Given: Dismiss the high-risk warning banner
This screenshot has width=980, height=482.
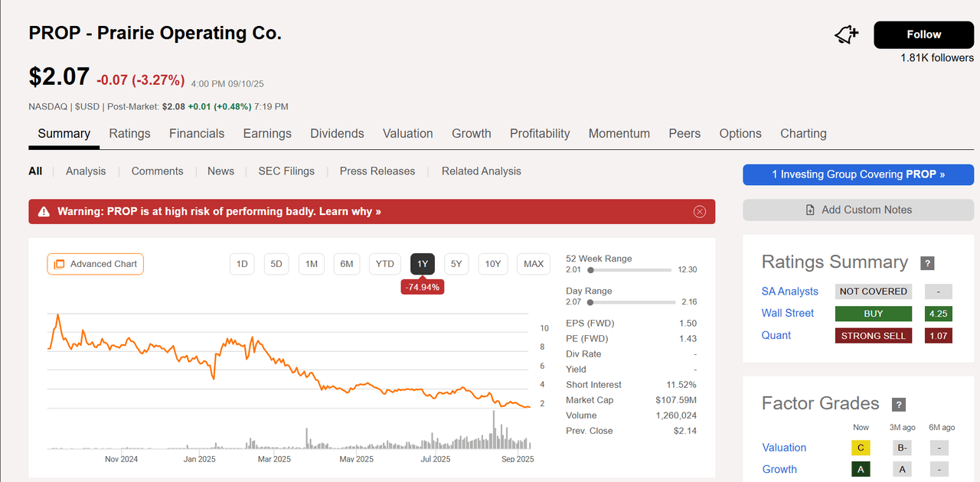Looking at the screenshot, I should 699,211.
